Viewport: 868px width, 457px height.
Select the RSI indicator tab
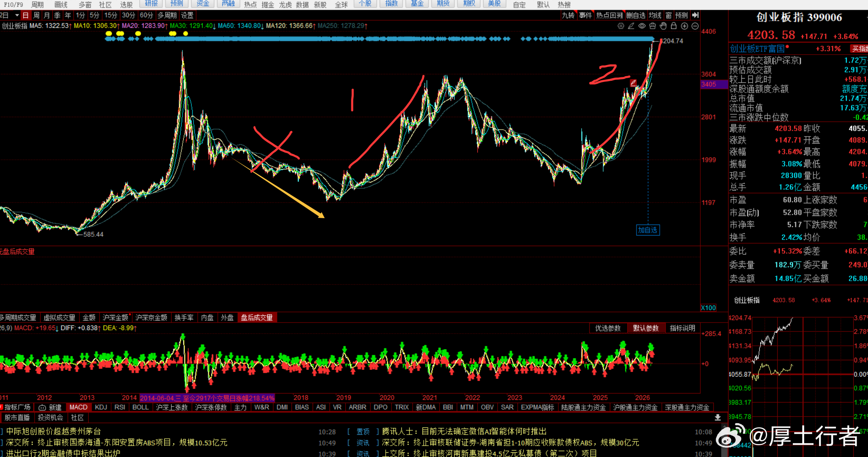click(120, 407)
